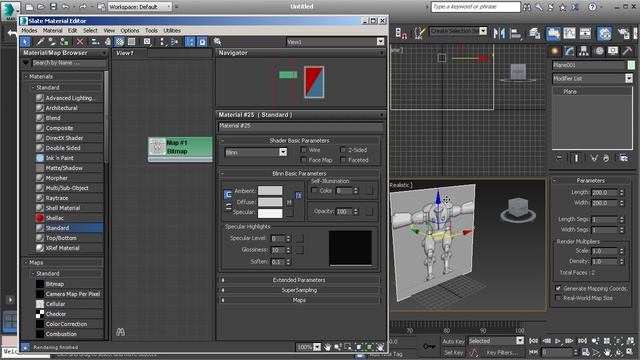Toggle Generate Mapping Coords checkbox
Viewport: 640px width, 360px height.
point(558,288)
